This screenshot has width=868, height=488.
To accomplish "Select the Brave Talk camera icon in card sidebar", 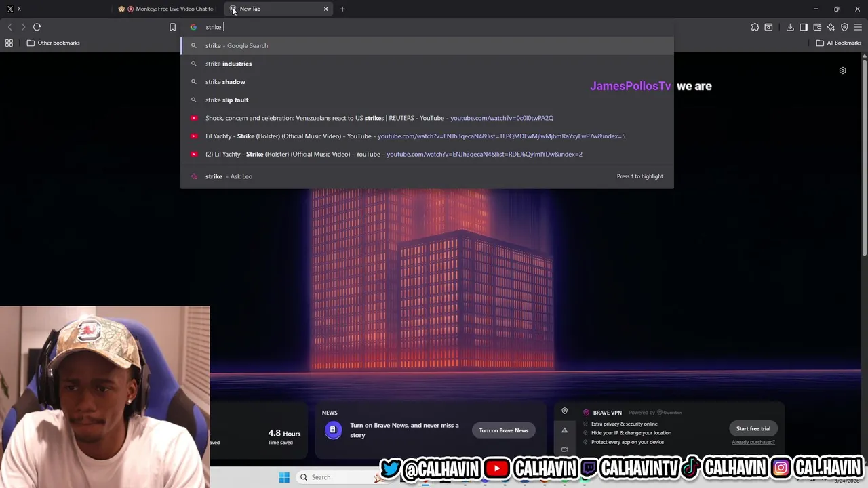I will 564,449.
